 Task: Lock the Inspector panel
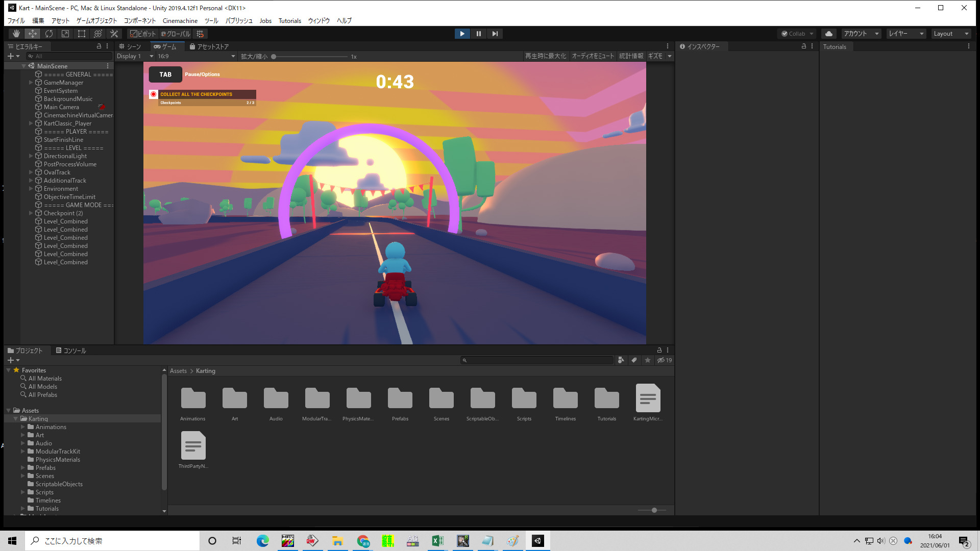click(x=804, y=46)
